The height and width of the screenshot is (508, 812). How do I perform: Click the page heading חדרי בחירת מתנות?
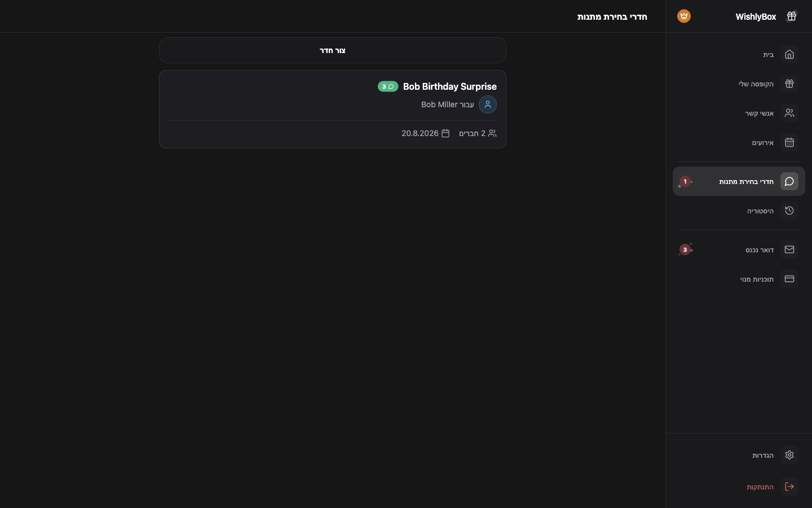click(x=612, y=16)
